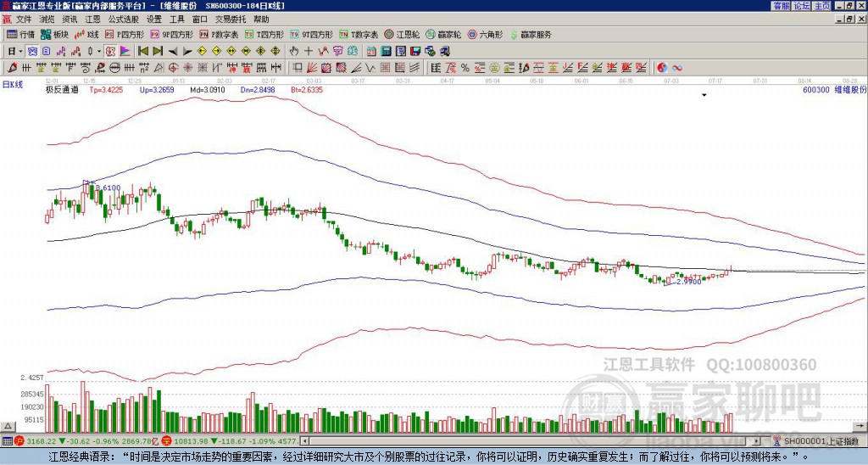This screenshot has width=868, height=465.
Task: Click the 3168.22 index status value
Action: tap(42, 441)
